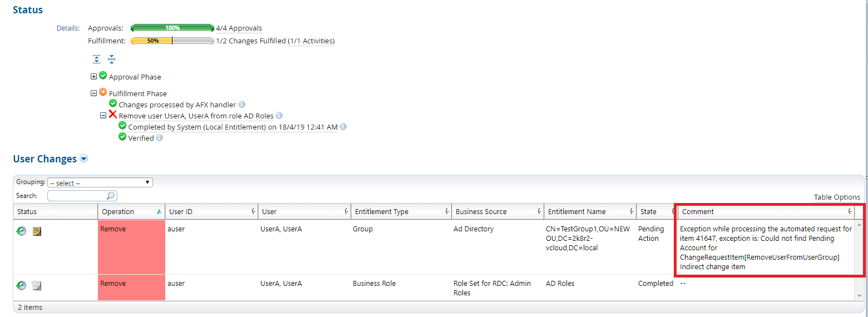Viewport: 868px width, 317px height.
Task: Click into the Search input field
Action: (x=78, y=196)
